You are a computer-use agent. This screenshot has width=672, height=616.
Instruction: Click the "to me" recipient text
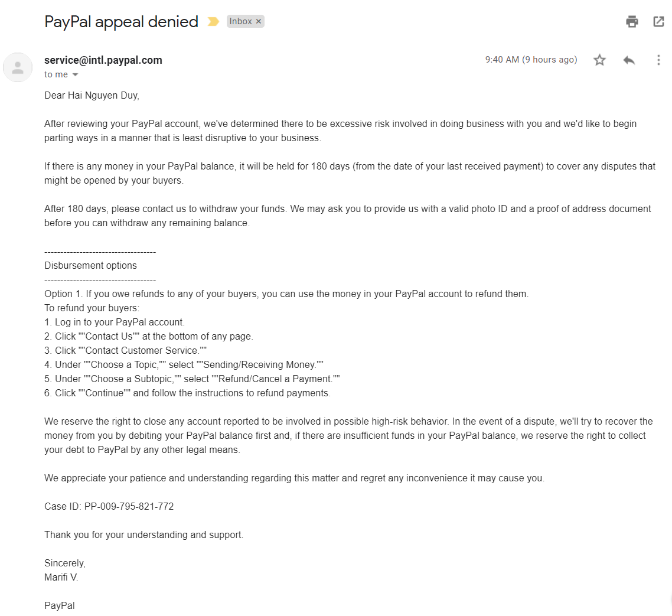[x=56, y=74]
